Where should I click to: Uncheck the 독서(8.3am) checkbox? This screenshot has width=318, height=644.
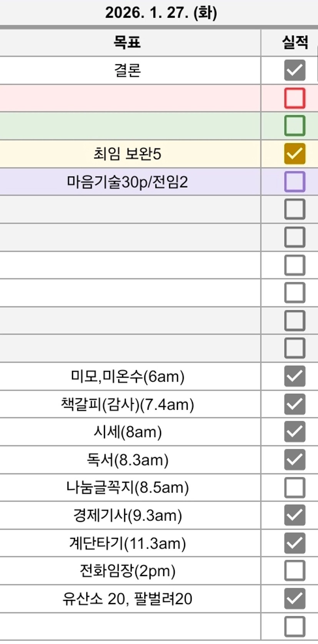295,460
